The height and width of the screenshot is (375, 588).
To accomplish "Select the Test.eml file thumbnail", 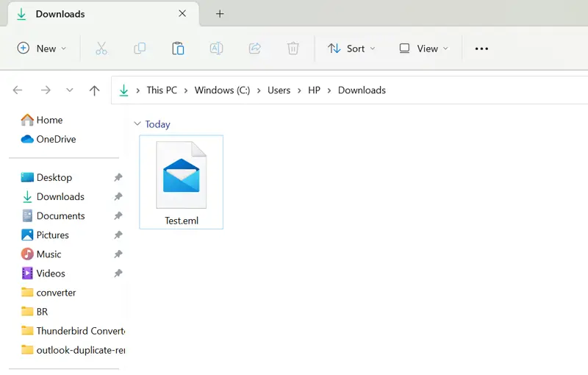I will point(181,176).
